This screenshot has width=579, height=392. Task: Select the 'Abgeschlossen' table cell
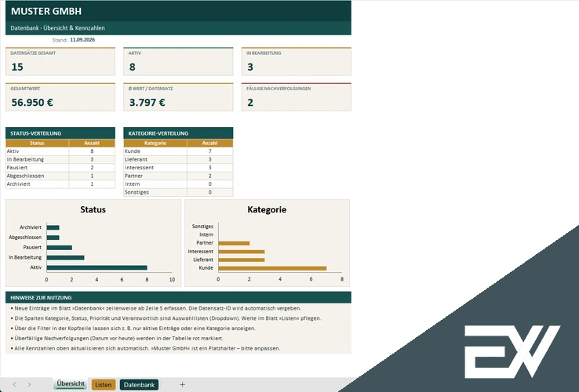click(x=37, y=176)
